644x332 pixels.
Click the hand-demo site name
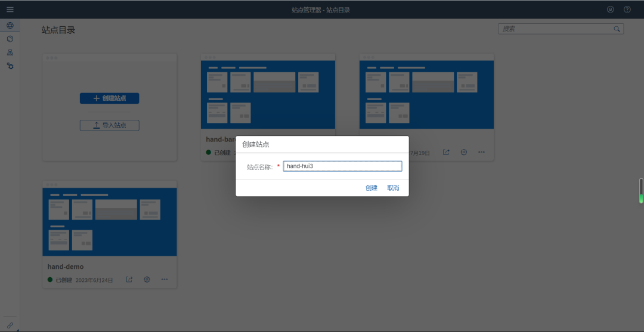(66, 267)
